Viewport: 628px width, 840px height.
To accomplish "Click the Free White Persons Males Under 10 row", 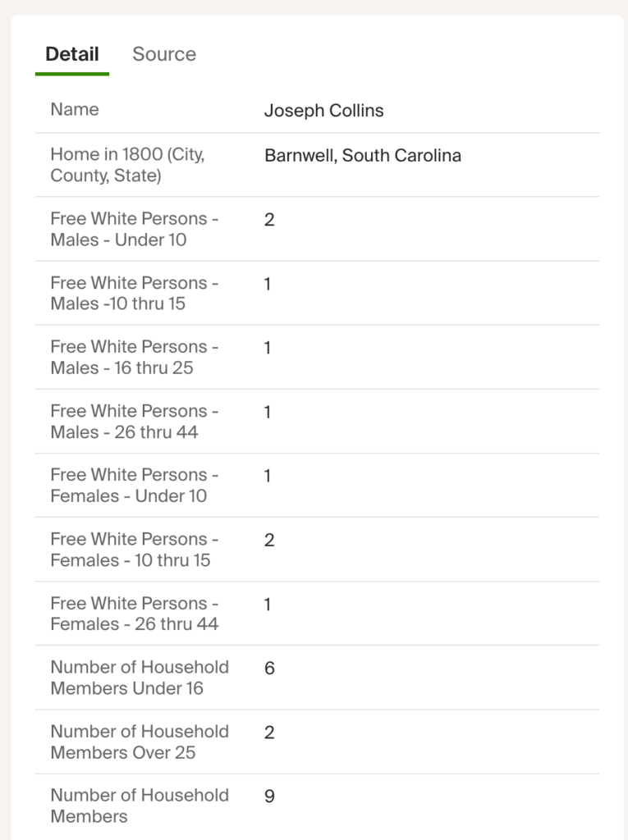I will pyautogui.click(x=134, y=228).
